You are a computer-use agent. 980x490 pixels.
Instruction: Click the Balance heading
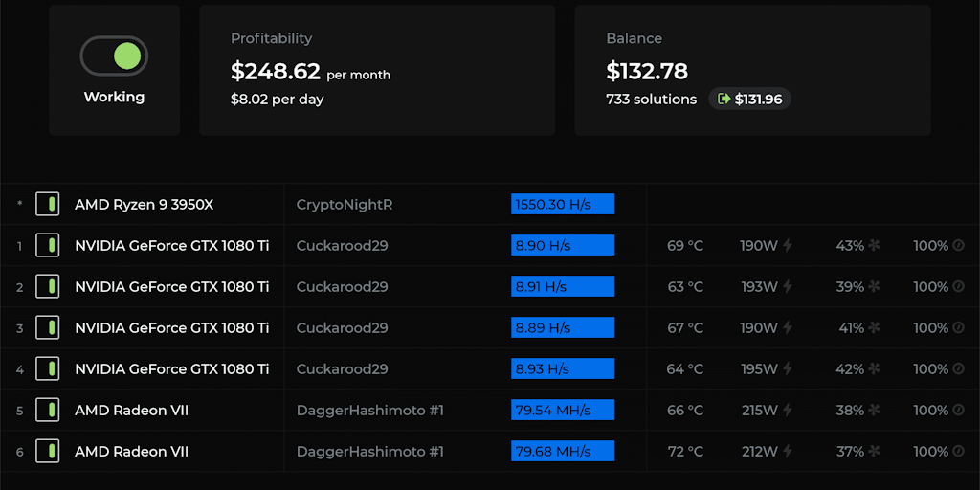click(634, 38)
